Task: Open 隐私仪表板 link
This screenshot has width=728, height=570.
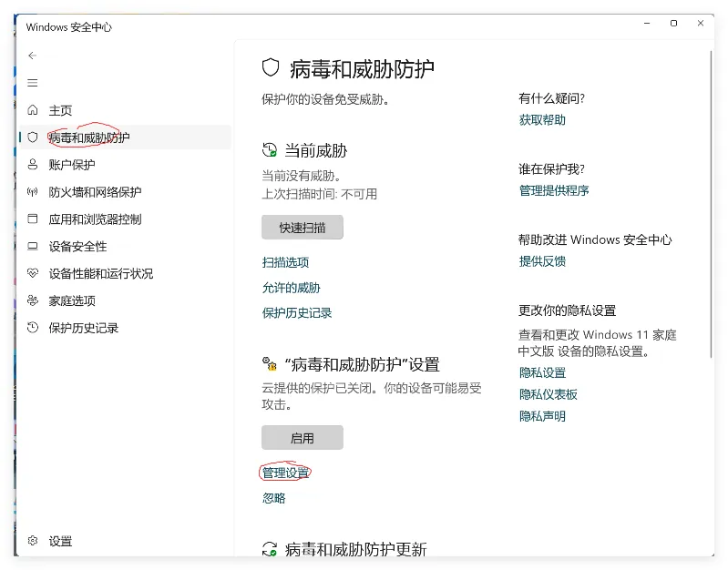Action: [549, 394]
